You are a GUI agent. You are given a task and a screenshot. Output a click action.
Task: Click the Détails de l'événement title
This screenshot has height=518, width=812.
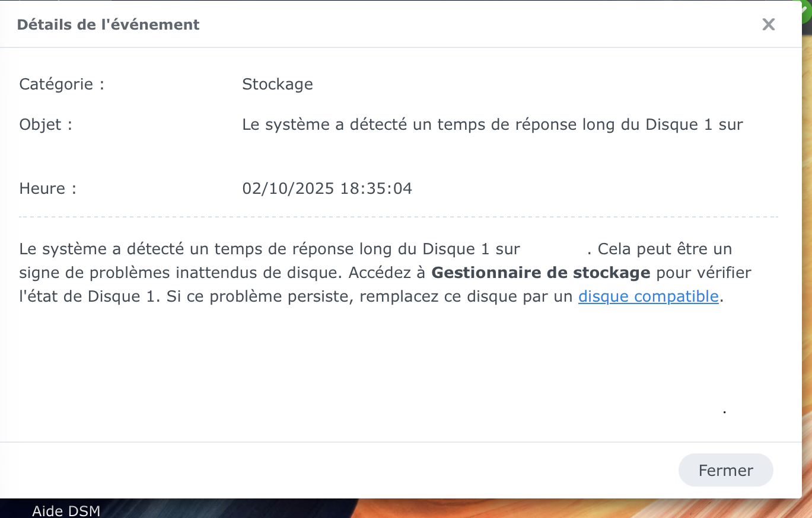pos(108,25)
